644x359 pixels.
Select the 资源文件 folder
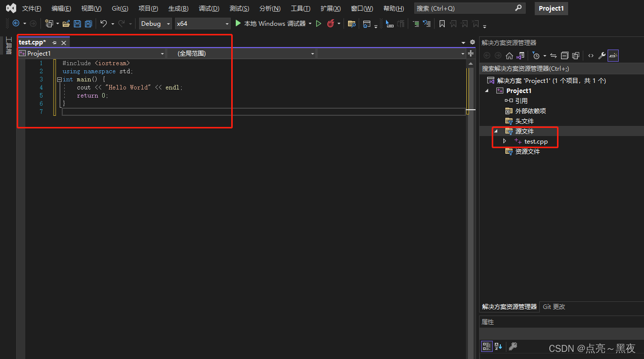pos(527,151)
